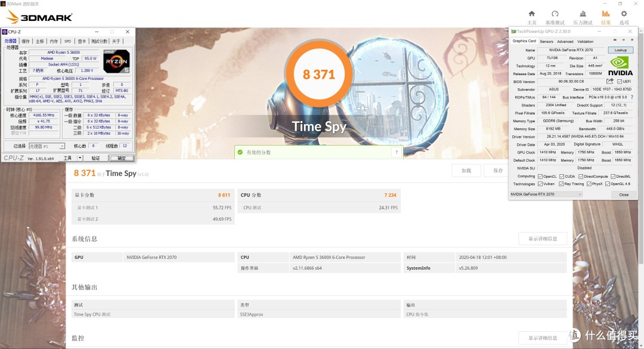Click the Device ID field in GPU-Z

point(612,89)
